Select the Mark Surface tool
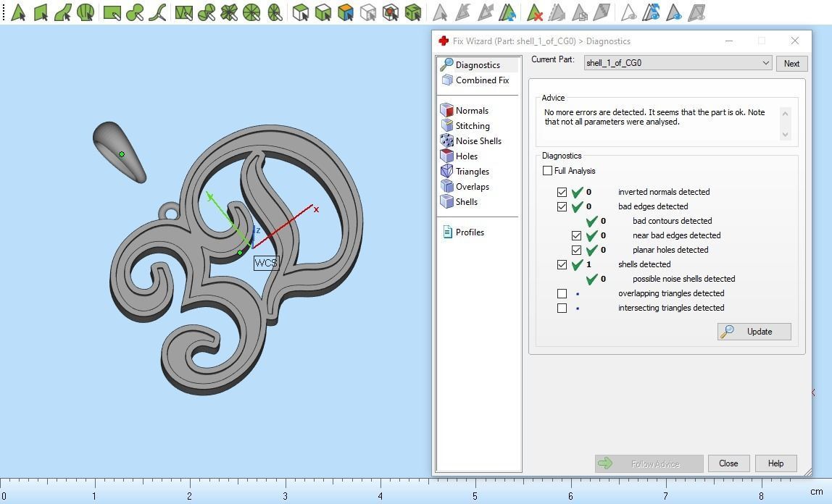Image resolution: width=832 pixels, height=504 pixels. pyautogui.click(x=63, y=12)
